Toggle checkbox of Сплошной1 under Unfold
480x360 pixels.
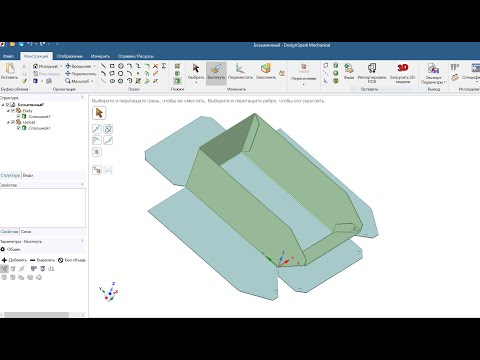(19, 128)
